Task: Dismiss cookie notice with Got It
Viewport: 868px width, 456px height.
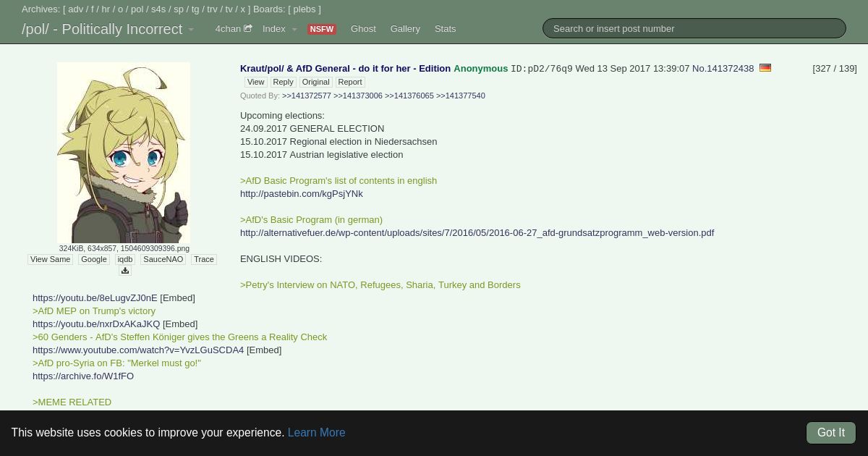Action: (x=830, y=432)
